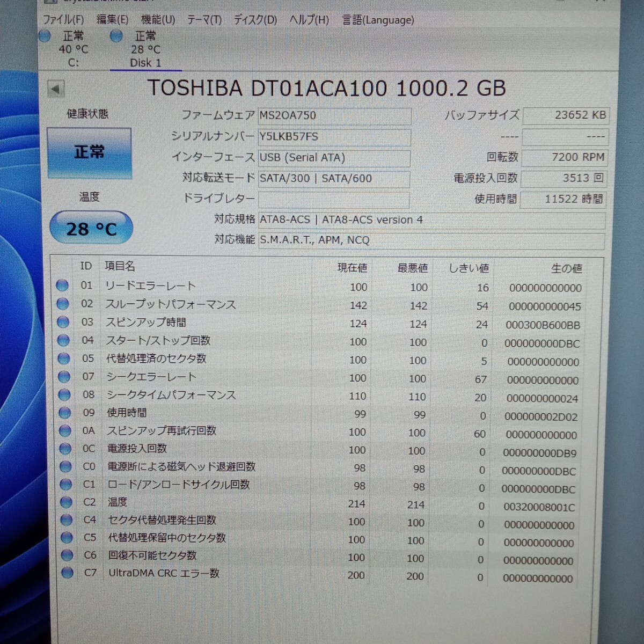Click status icon for 0A スピンアップ再試行回数
This screenshot has height=644, width=644.
(65, 430)
